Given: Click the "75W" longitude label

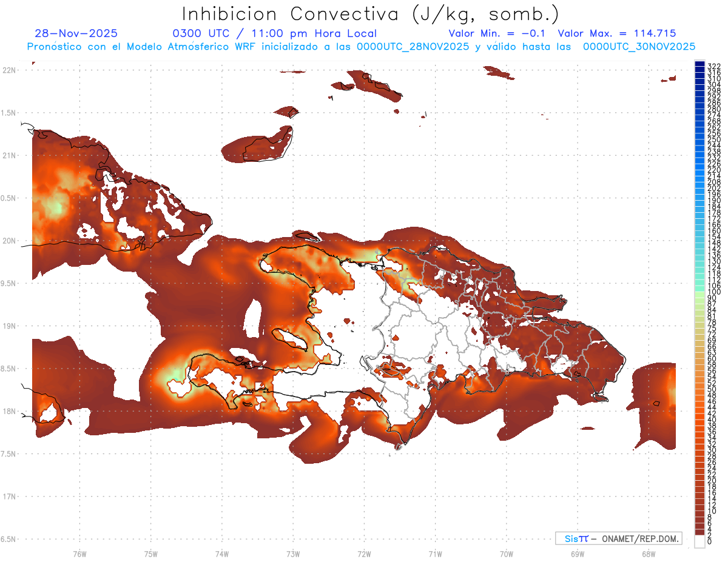Looking at the screenshot, I should (150, 554).
